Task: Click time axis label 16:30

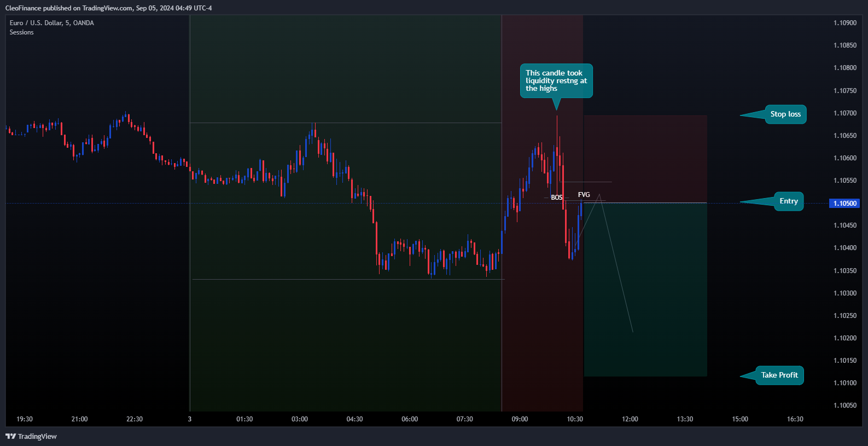Action: click(795, 419)
